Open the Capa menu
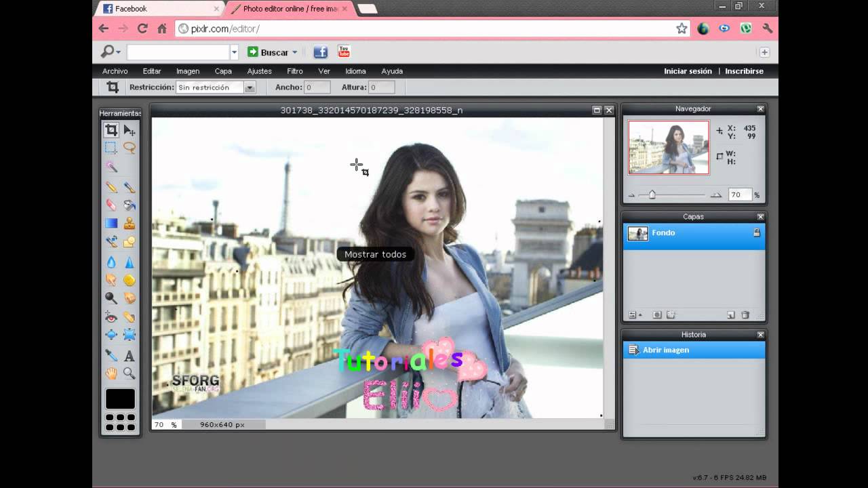 coord(223,71)
